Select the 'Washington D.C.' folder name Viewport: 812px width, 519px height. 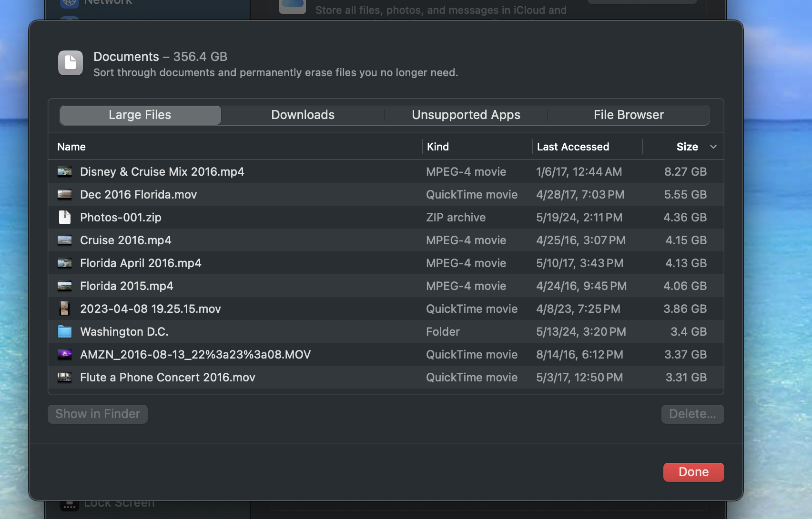[x=124, y=331]
